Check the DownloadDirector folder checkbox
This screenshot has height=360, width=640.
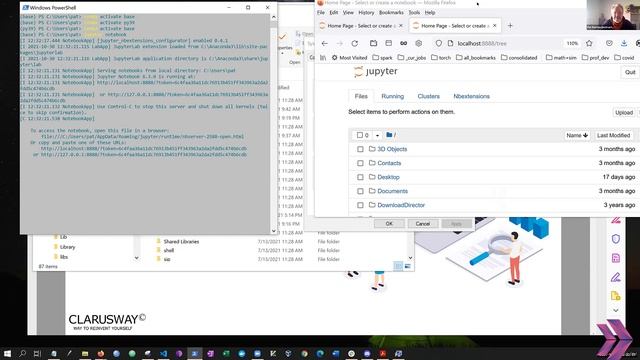pyautogui.click(x=360, y=205)
